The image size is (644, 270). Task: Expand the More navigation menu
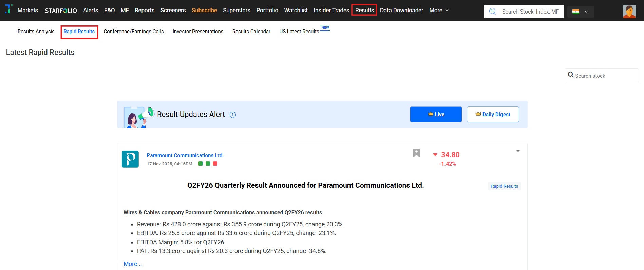(439, 11)
